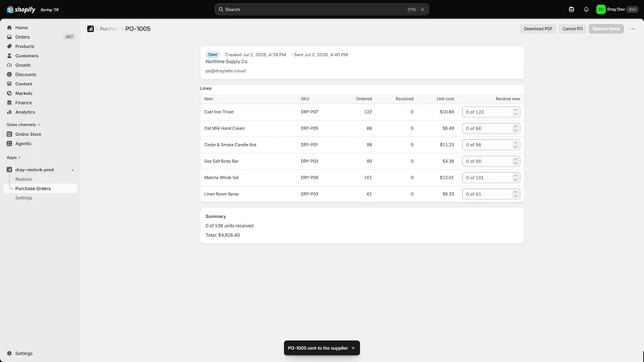This screenshot has height=362, width=644.
Task: Click the Orders count badge 487
Action: 69,37
